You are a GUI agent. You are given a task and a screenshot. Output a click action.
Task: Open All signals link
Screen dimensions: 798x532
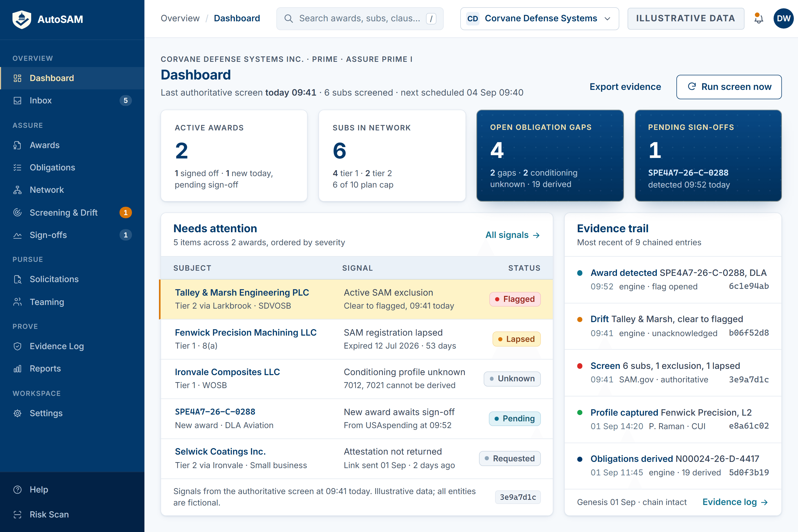(x=512, y=235)
